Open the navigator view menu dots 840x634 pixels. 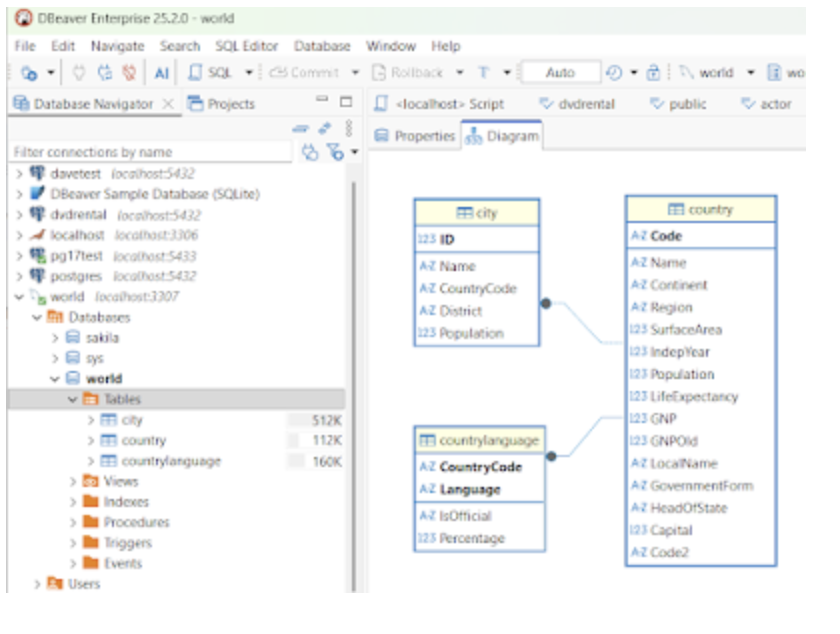[349, 128]
